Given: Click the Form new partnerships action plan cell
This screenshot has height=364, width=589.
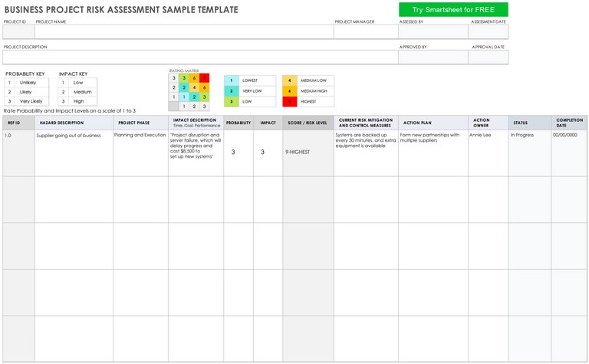Looking at the screenshot, I should tap(433, 153).
